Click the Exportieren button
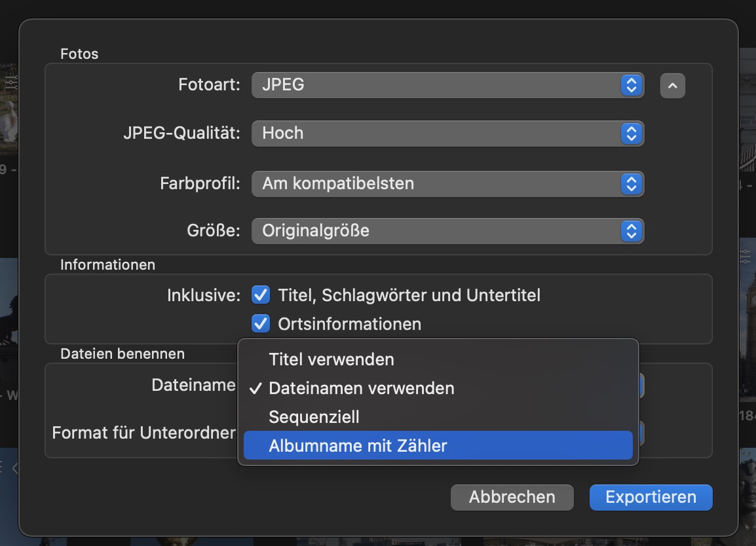The image size is (756, 546). pyautogui.click(x=651, y=497)
